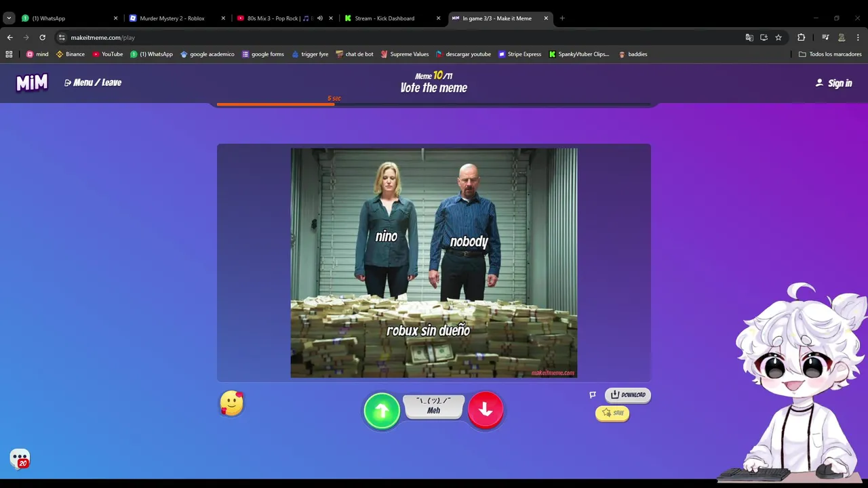This screenshot has height=488, width=868.
Task: Downvote the meme with the red arrow
Action: click(x=486, y=409)
